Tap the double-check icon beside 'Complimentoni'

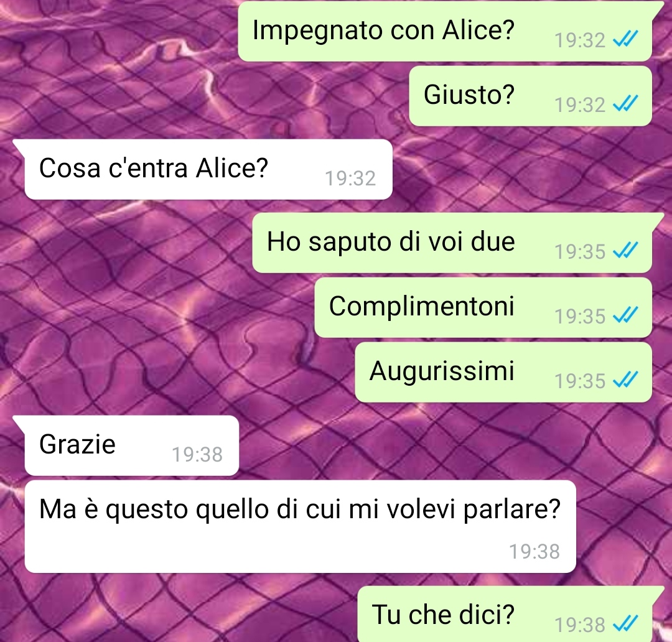pos(625,315)
